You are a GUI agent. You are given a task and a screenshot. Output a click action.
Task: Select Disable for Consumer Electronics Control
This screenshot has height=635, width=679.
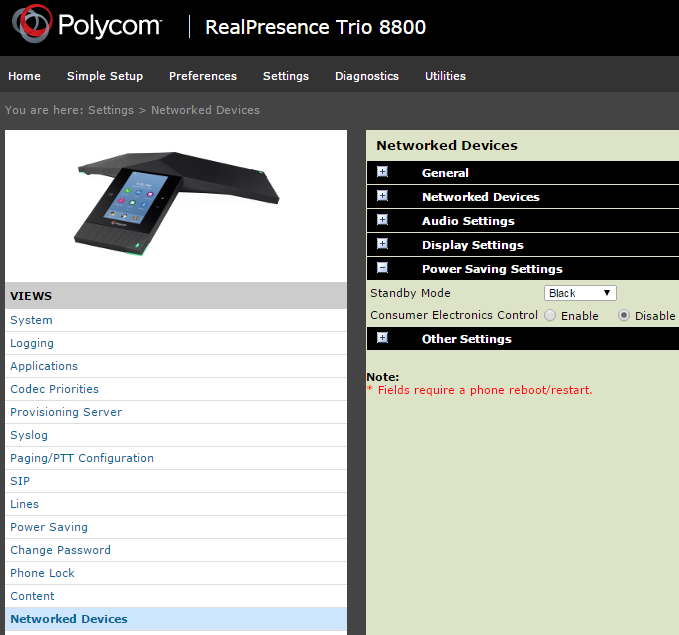[x=624, y=315]
